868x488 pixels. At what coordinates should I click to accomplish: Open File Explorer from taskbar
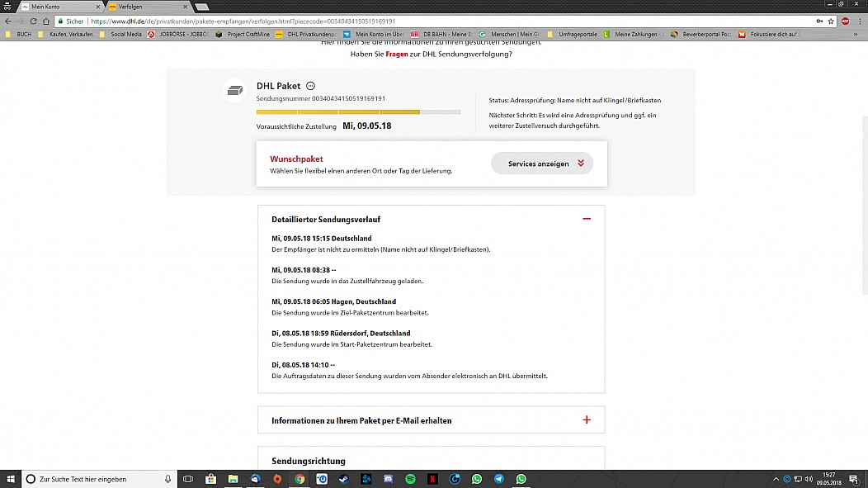click(x=233, y=479)
